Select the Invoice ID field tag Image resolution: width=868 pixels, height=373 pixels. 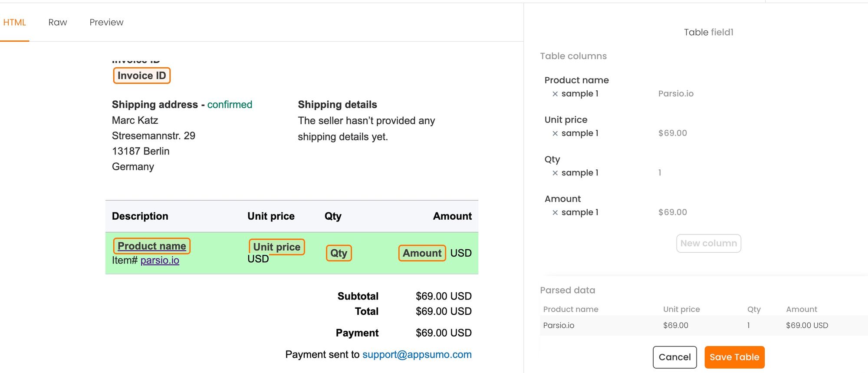(141, 76)
